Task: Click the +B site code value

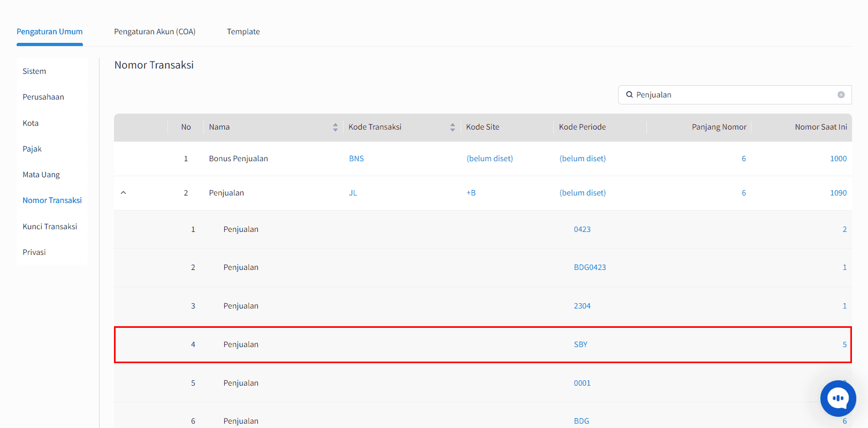Action: click(x=471, y=193)
